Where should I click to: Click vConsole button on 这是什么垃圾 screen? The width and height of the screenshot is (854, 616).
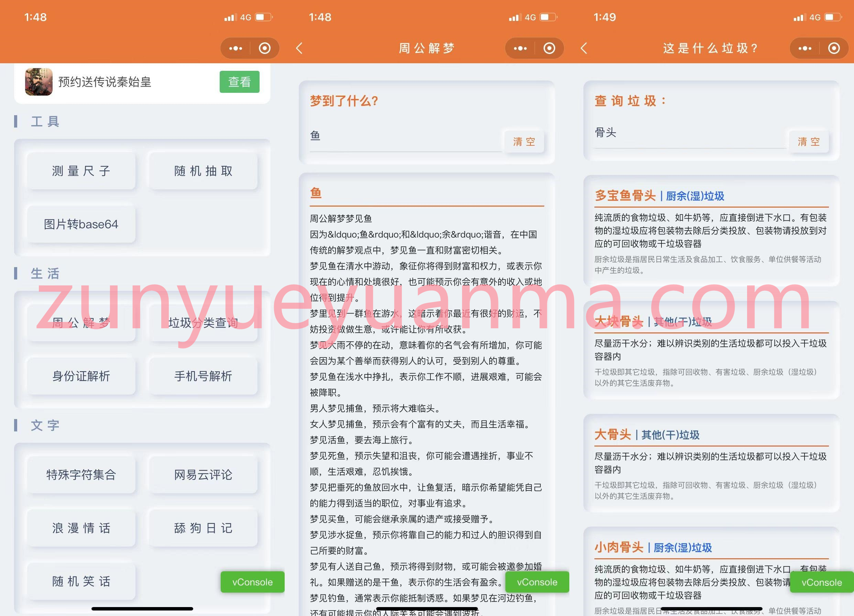(822, 582)
